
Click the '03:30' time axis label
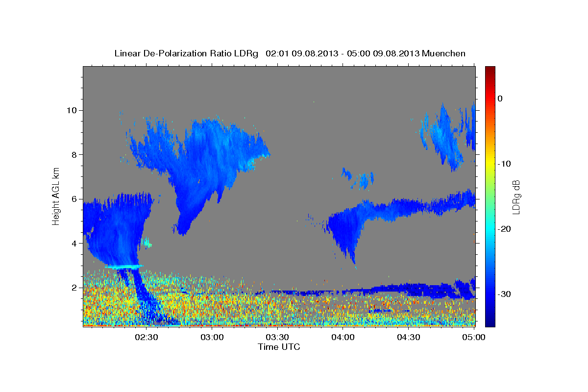pyautogui.click(x=278, y=337)
